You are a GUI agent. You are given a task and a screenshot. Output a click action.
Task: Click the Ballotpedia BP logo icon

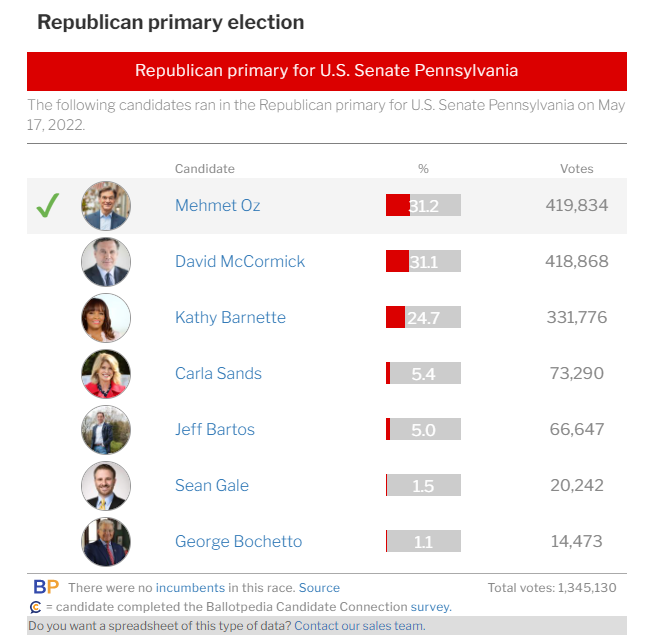point(46,587)
